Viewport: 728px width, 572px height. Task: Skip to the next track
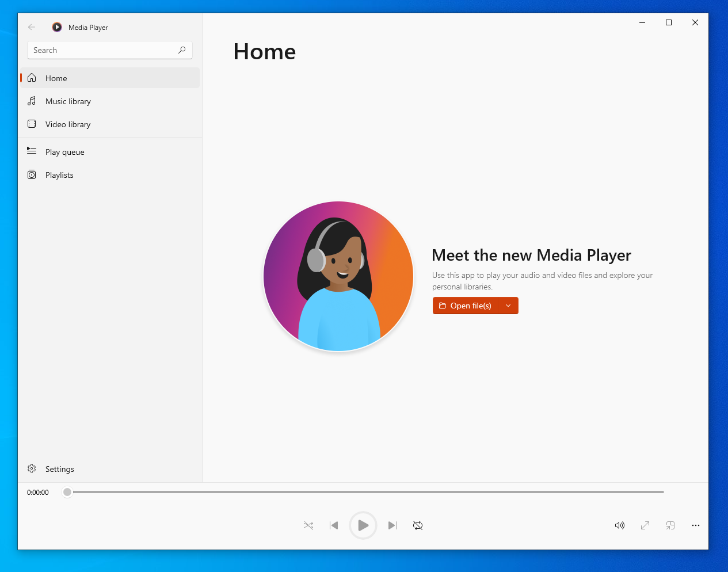(392, 525)
